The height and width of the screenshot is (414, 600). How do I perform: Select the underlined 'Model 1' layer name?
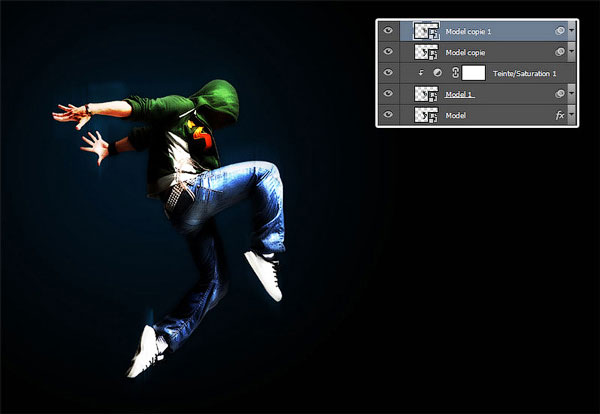[459, 94]
